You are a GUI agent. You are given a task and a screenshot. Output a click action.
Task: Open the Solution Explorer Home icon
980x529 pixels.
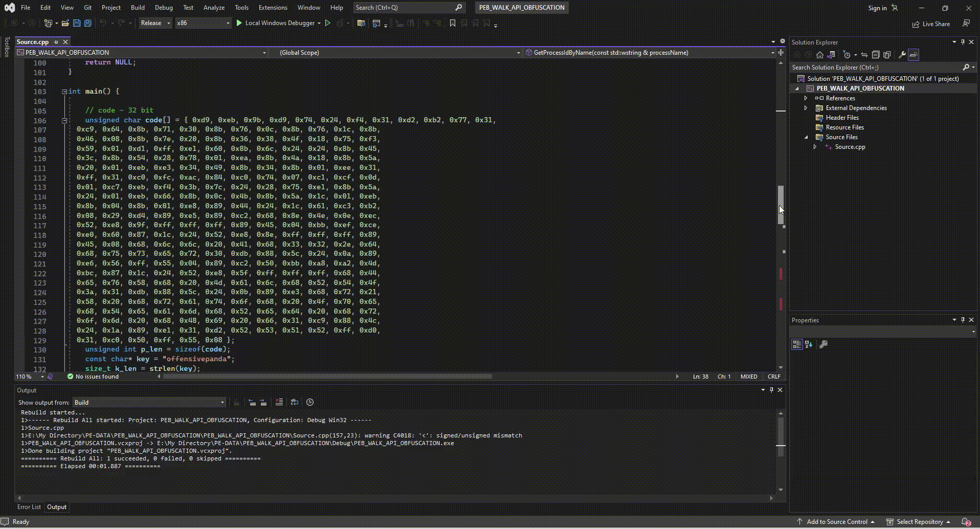(x=820, y=55)
